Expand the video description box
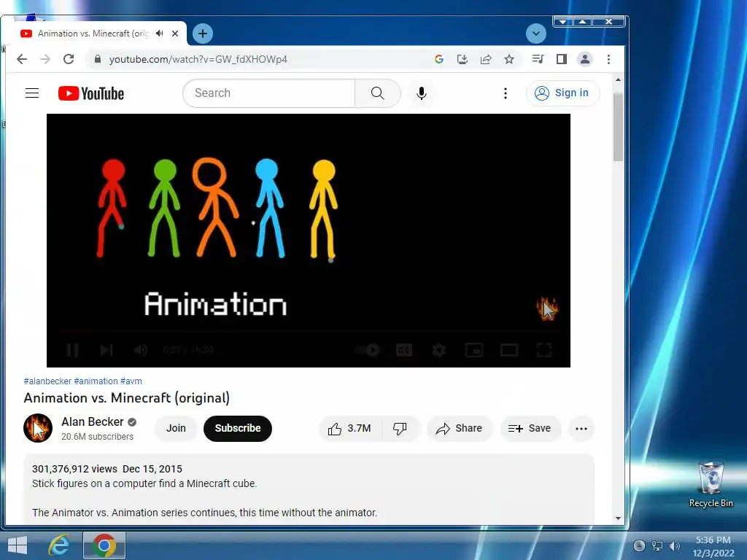Image resolution: width=747 pixels, height=560 pixels. (309, 489)
